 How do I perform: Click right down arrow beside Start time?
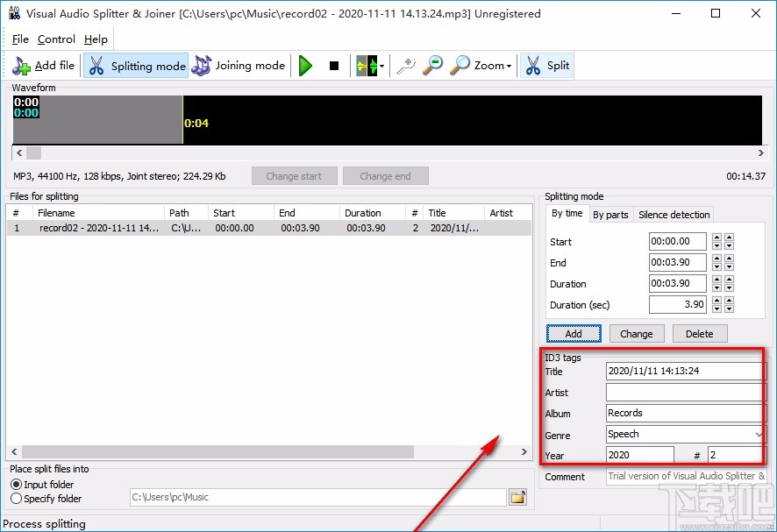(x=729, y=245)
